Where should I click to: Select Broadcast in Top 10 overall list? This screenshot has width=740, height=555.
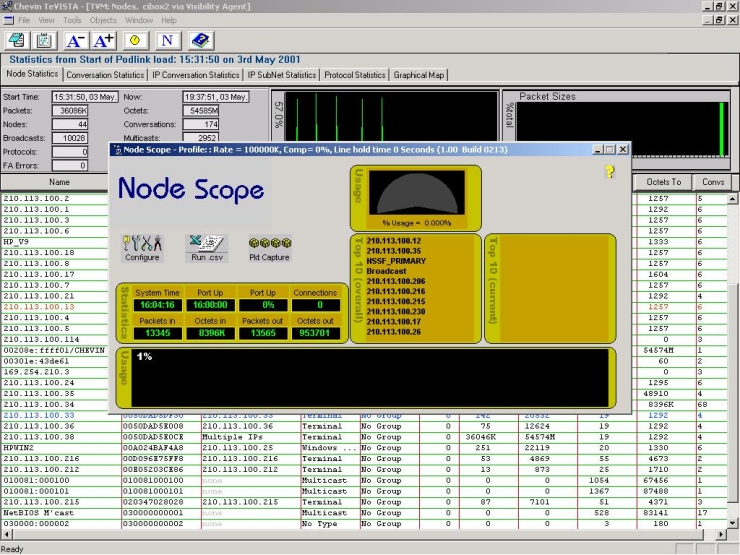coord(386,271)
